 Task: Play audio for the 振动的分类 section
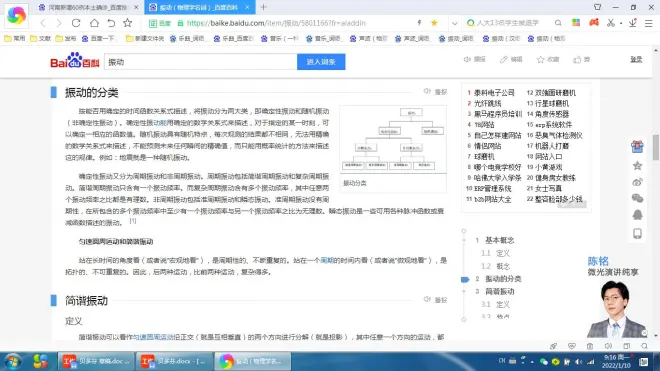435,91
